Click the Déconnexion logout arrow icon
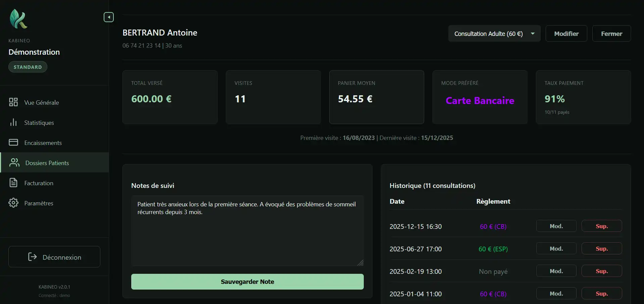The width and height of the screenshot is (644, 304). (33, 257)
